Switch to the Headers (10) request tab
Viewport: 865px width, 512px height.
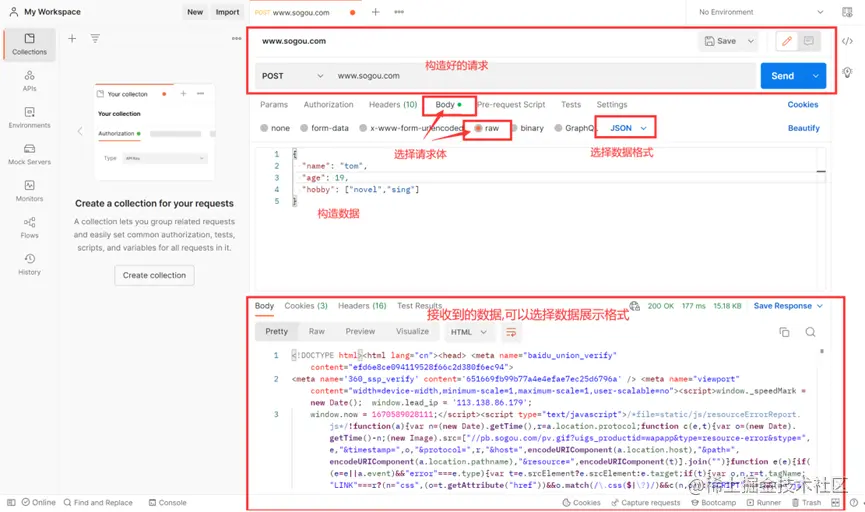coord(393,104)
